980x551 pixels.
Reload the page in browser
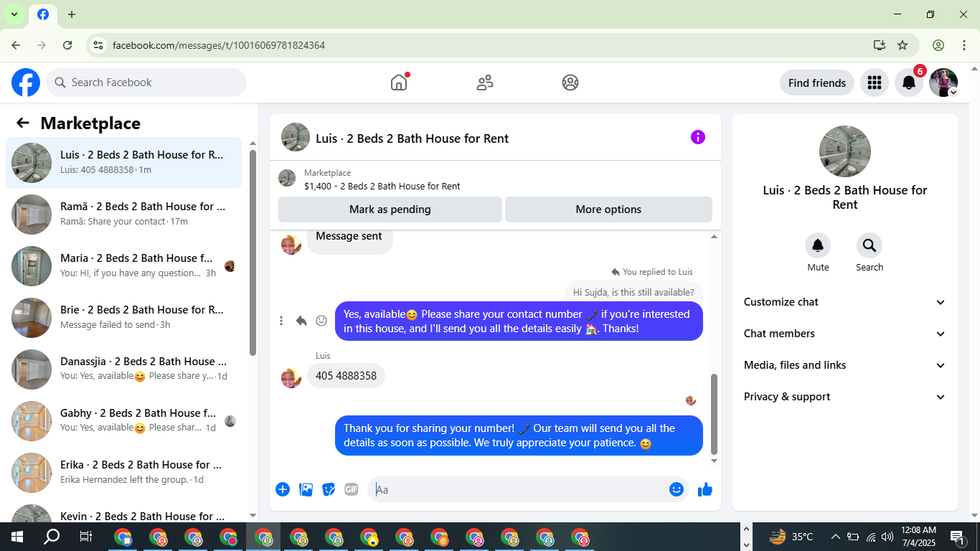click(67, 45)
